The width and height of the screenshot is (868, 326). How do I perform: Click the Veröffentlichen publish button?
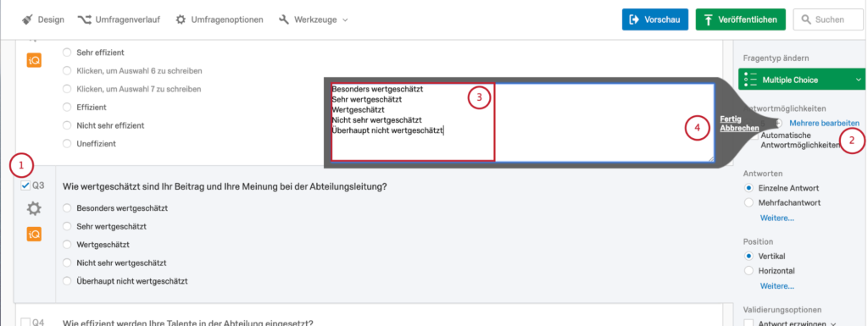741,19
